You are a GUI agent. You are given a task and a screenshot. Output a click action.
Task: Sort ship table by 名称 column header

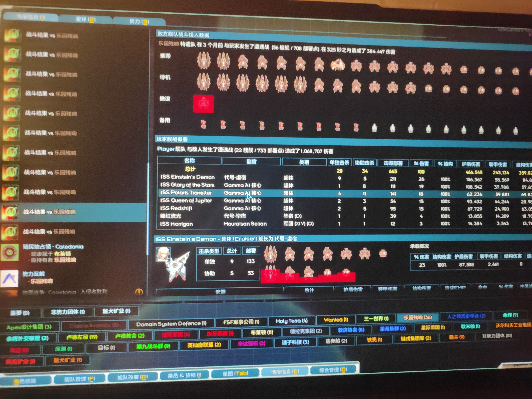(189, 161)
